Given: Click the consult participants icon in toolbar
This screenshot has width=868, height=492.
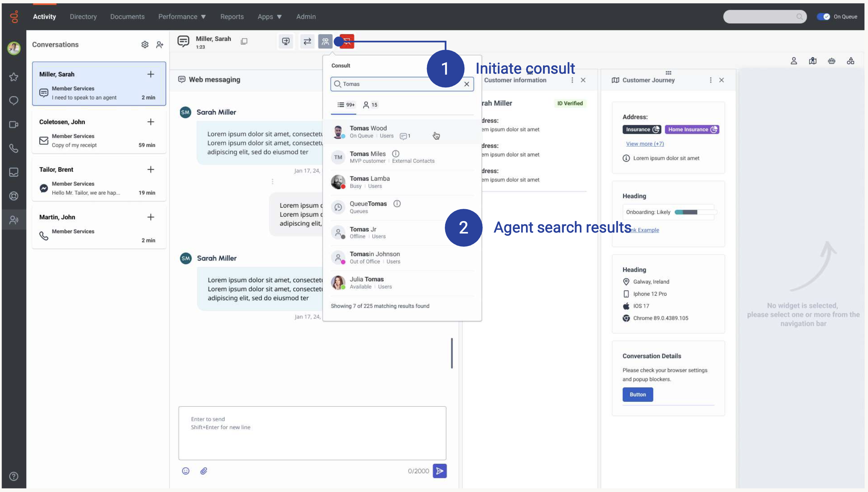Looking at the screenshot, I should point(325,41).
